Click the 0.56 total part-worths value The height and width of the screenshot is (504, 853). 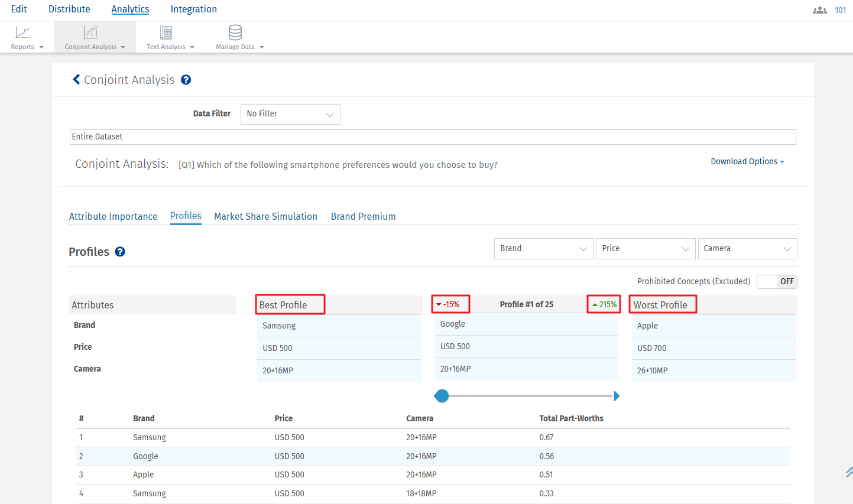pos(547,456)
